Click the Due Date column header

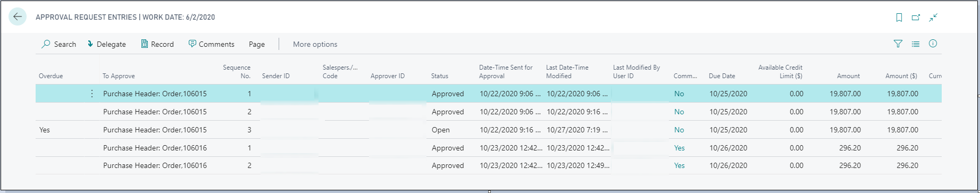coord(722,76)
